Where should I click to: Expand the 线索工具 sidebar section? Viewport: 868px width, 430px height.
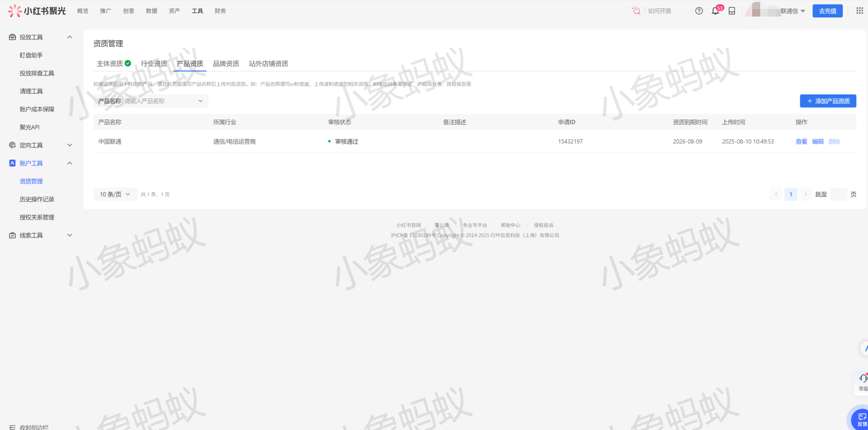pos(70,236)
